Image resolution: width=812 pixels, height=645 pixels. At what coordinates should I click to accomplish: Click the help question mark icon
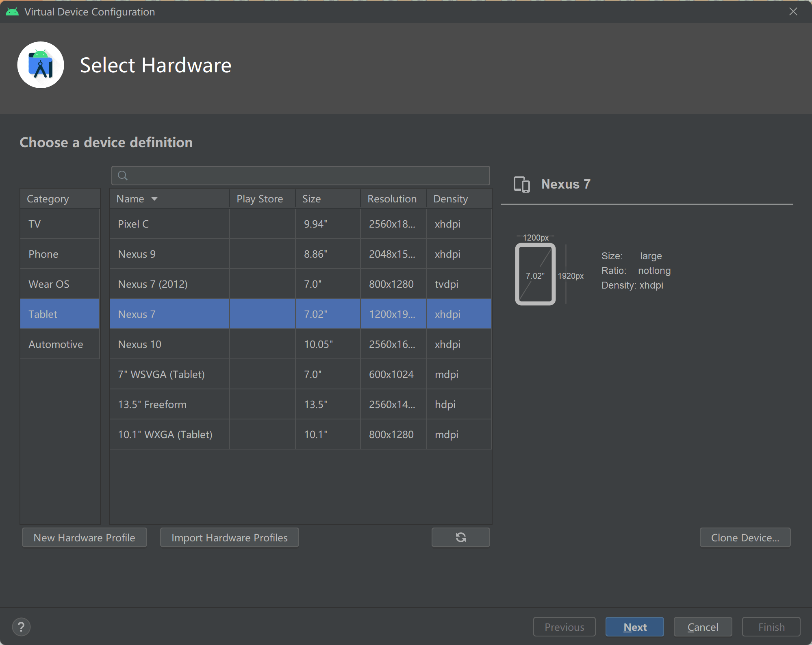point(21,627)
